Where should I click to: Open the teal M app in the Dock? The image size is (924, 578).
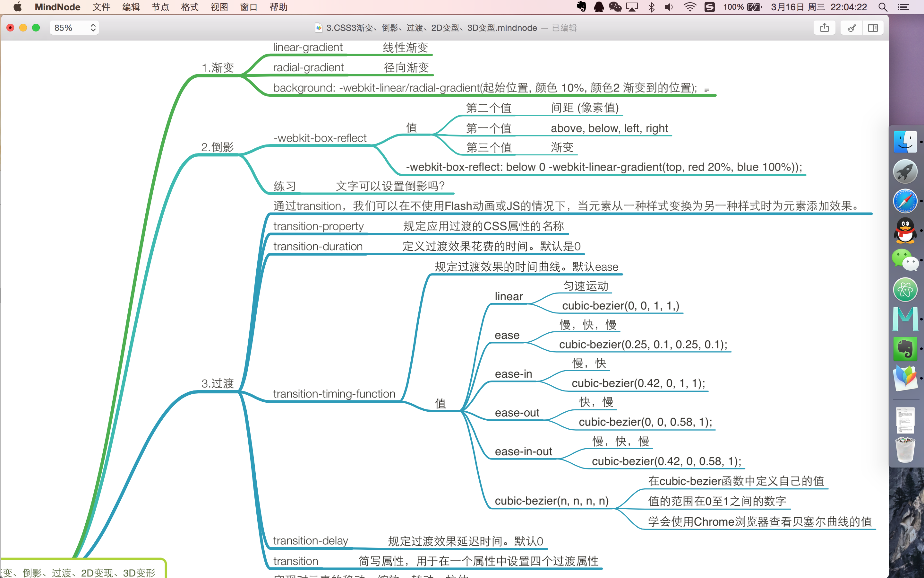click(905, 319)
